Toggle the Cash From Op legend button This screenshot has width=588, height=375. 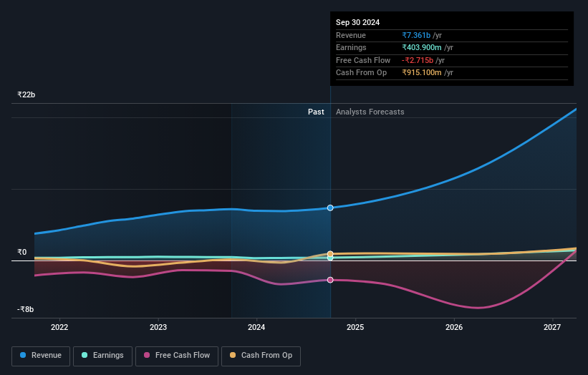(x=261, y=356)
